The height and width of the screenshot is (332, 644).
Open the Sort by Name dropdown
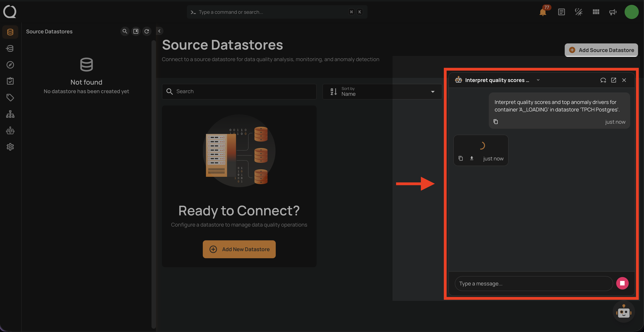382,92
